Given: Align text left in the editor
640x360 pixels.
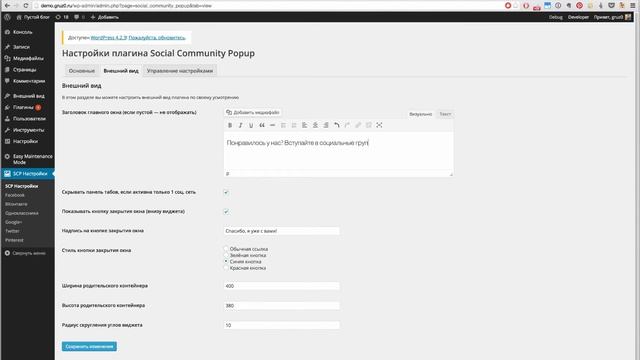Looking at the screenshot, I should (304, 125).
